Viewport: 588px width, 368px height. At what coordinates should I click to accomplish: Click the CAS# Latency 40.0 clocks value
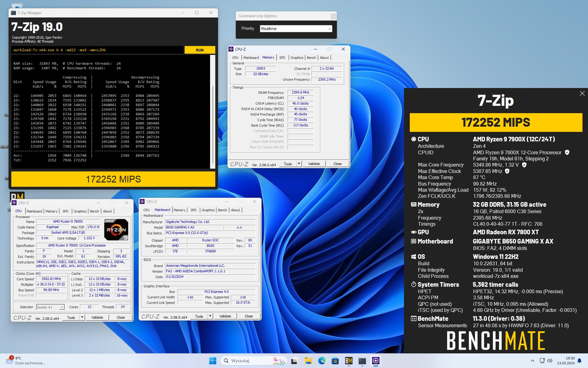point(300,103)
